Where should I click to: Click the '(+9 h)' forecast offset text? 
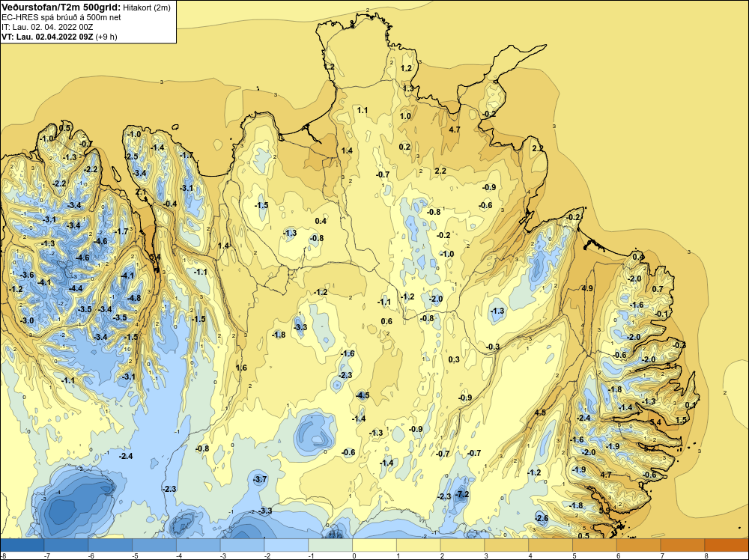pos(106,37)
